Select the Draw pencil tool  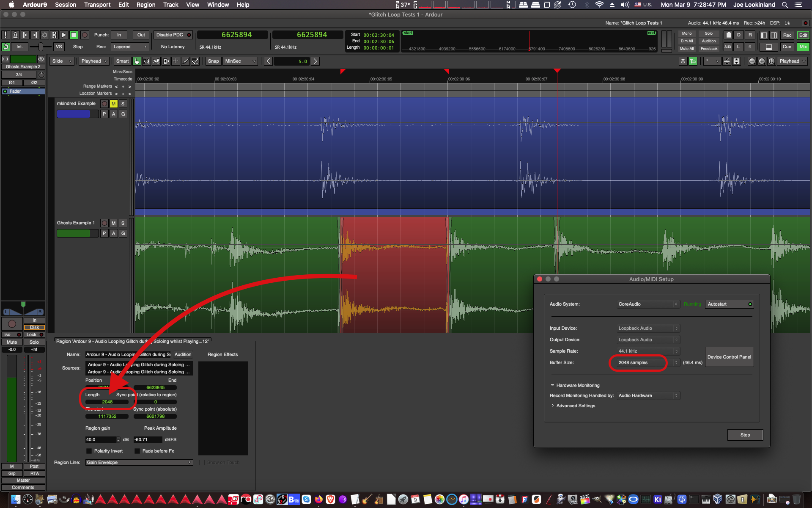[185, 61]
